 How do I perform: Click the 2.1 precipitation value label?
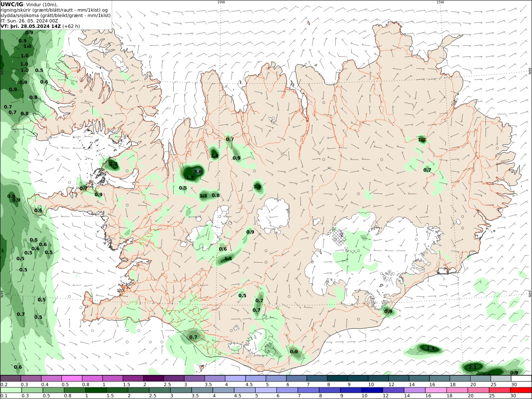tap(473, 367)
